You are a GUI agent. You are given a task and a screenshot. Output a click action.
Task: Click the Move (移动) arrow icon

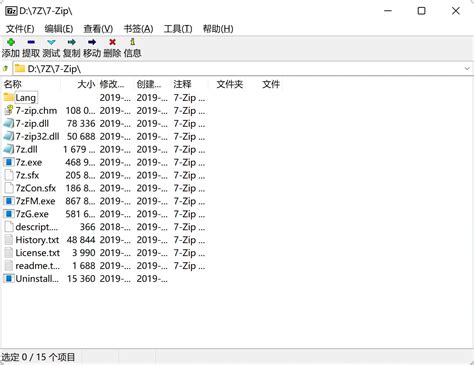pyautogui.click(x=92, y=42)
